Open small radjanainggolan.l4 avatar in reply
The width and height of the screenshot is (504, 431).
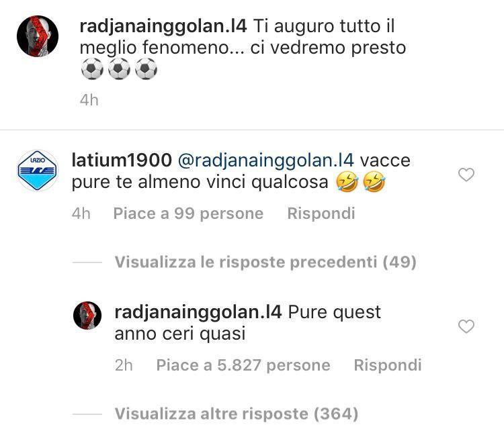[87, 316]
